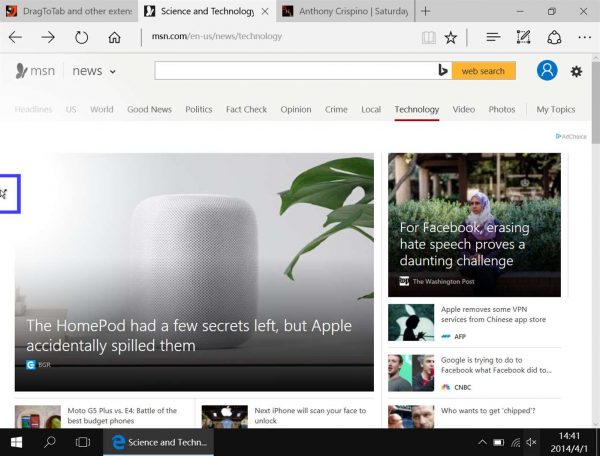The width and height of the screenshot is (600, 456).
Task: Open Edge More actions ellipsis menu
Action: [x=584, y=37]
